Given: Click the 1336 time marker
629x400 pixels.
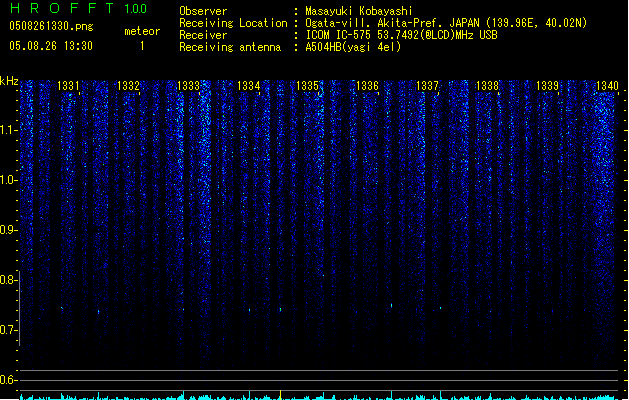Looking at the screenshot, I should [x=367, y=85].
